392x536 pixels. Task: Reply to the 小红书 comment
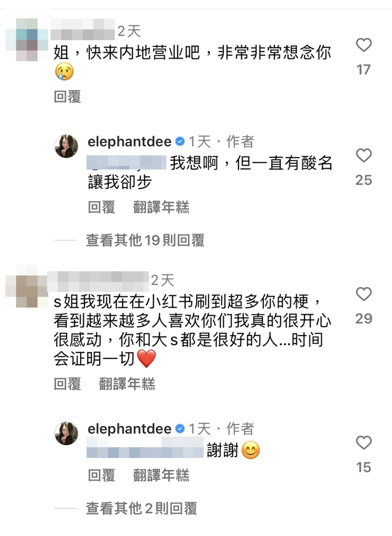point(67,384)
